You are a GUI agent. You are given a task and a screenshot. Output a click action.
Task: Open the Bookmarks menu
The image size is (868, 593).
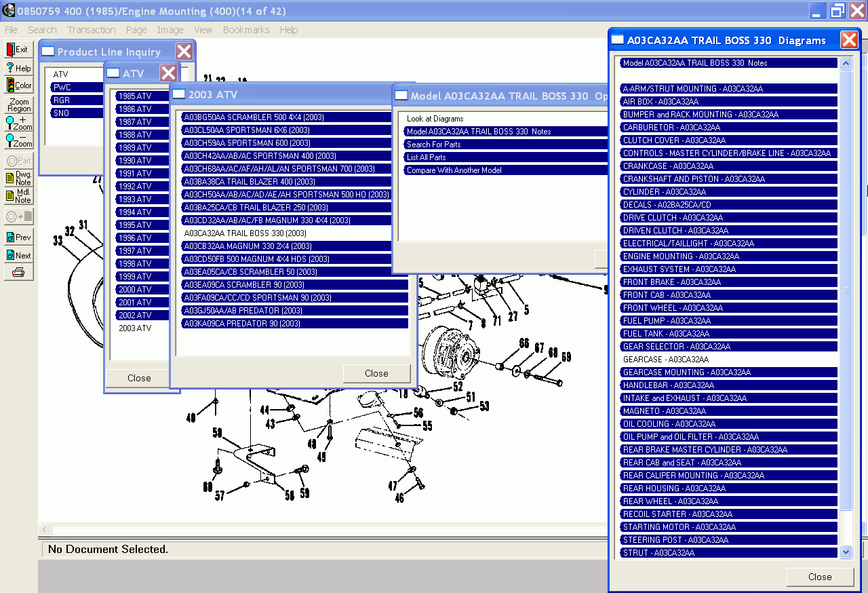[x=245, y=30]
